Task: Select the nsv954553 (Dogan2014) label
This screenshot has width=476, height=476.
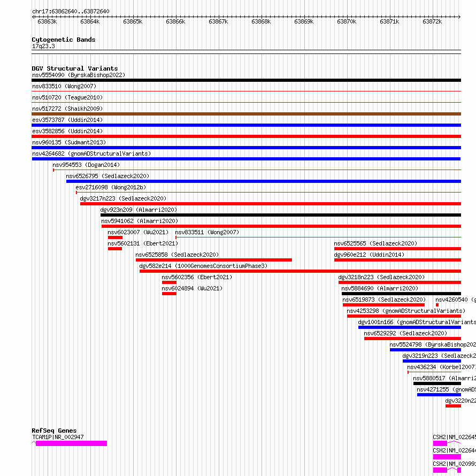Action: (86, 165)
